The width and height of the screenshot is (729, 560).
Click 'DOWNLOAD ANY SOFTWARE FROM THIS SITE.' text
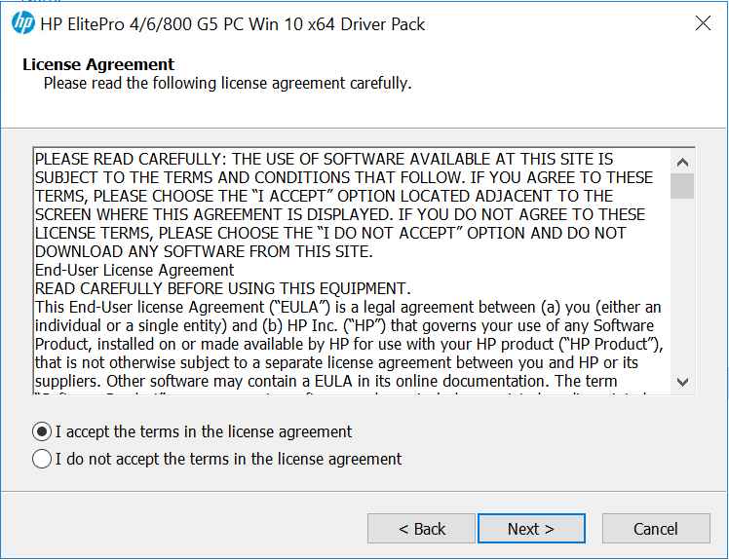204,251
